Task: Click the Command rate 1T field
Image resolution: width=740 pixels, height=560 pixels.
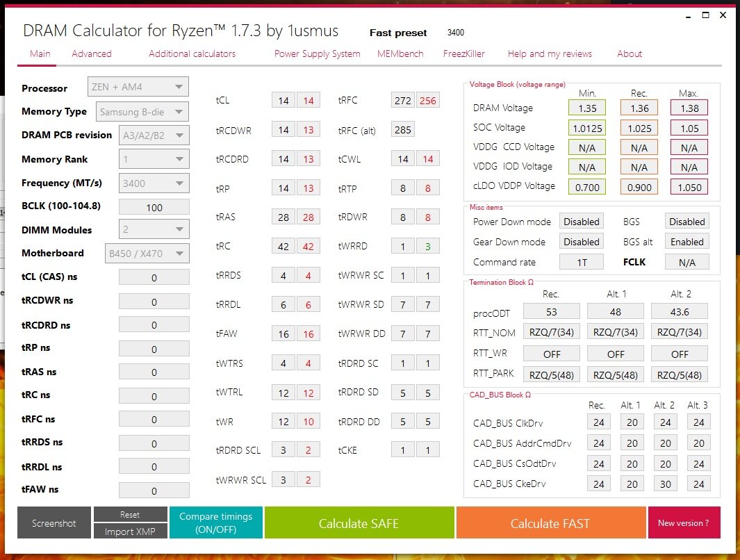Action: tap(582, 263)
